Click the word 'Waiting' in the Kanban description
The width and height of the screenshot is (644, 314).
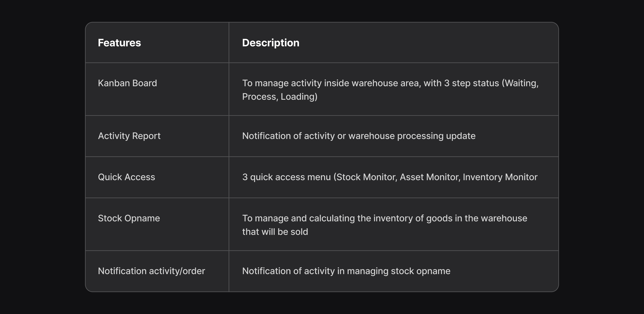tap(520, 83)
